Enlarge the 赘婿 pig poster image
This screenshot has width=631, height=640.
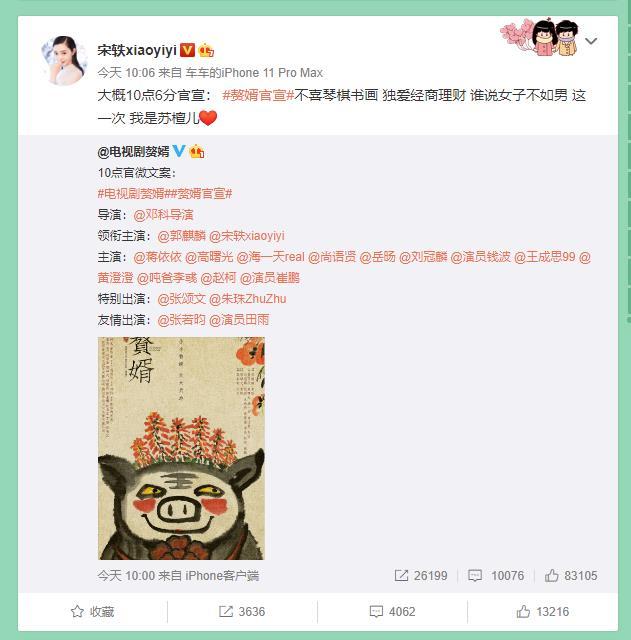click(x=181, y=448)
